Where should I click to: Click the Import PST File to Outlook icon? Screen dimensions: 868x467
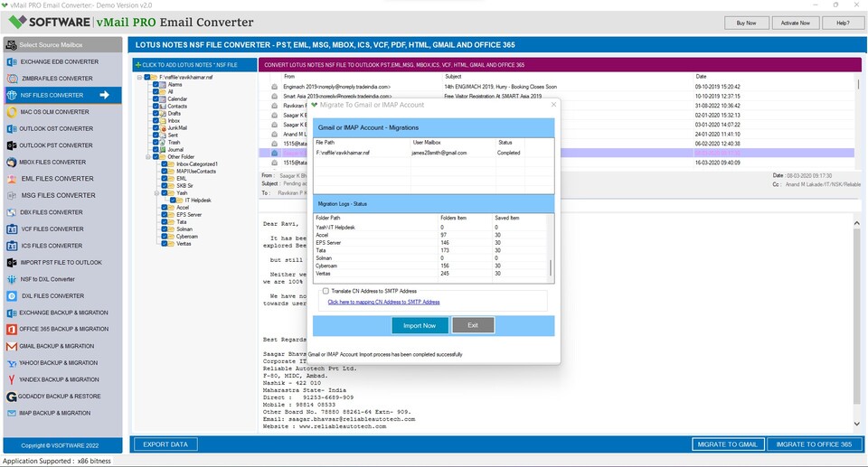12,262
